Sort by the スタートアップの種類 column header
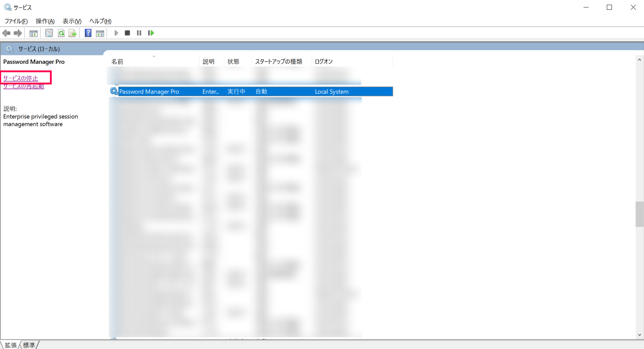This screenshot has height=349, width=644. 282,61
